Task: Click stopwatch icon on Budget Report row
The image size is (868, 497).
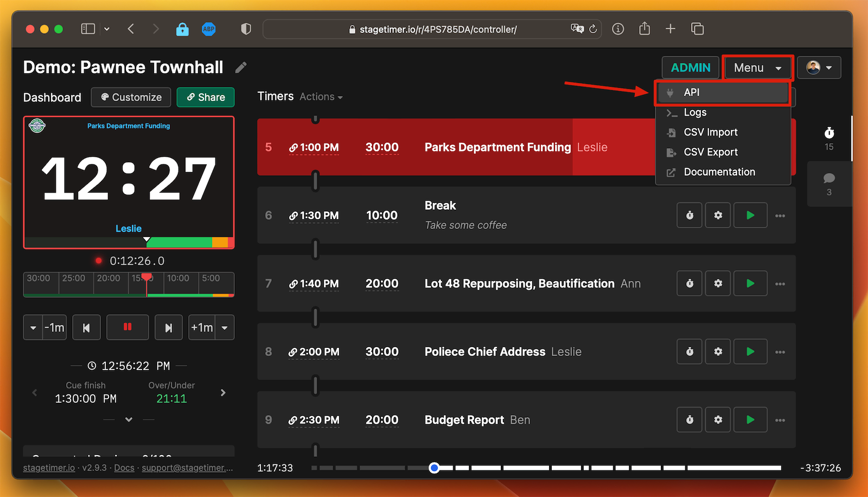Action: (x=690, y=420)
